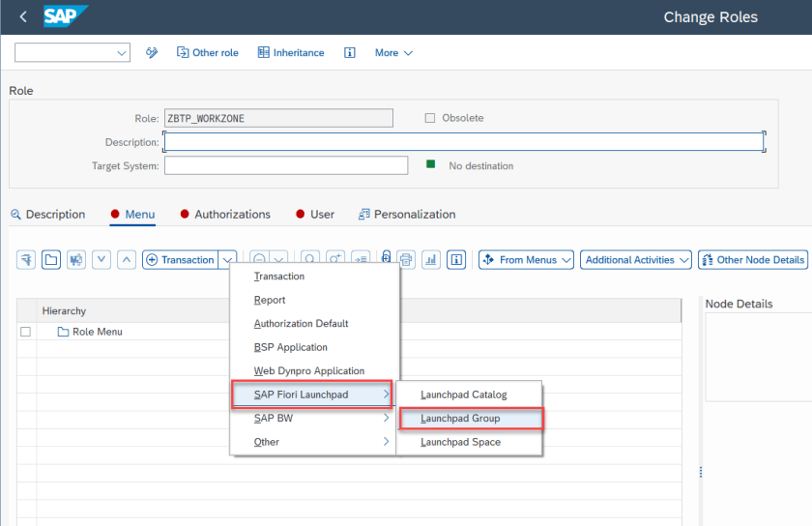Click the info icon in the menu toolbar
Image resolution: width=812 pixels, height=526 pixels.
pos(456,260)
